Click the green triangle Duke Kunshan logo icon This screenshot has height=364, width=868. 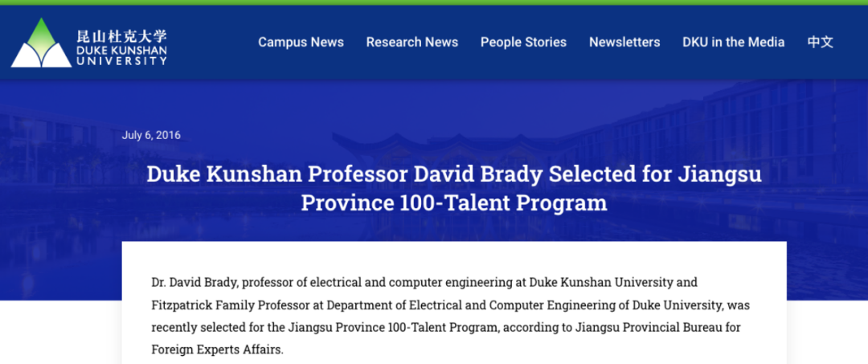tap(41, 43)
